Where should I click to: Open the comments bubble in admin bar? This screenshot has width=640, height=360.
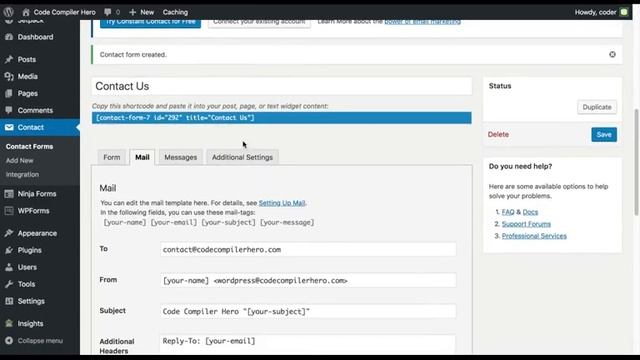coord(107,12)
